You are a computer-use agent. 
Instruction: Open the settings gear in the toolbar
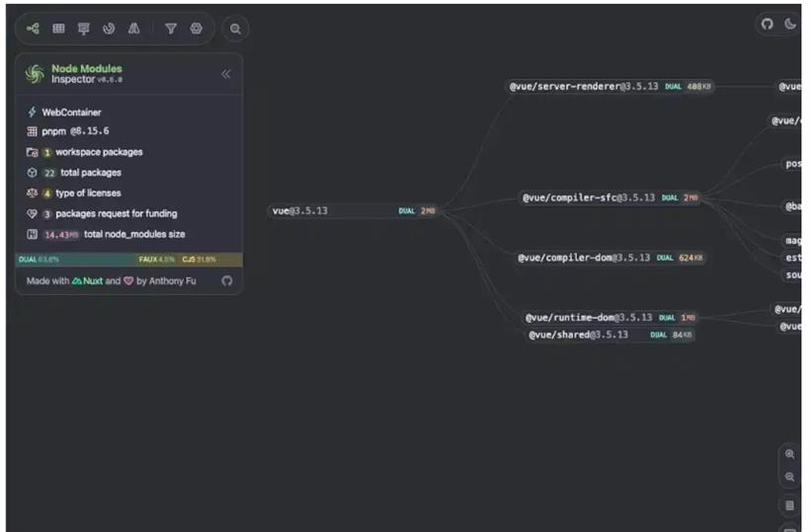[x=197, y=29]
